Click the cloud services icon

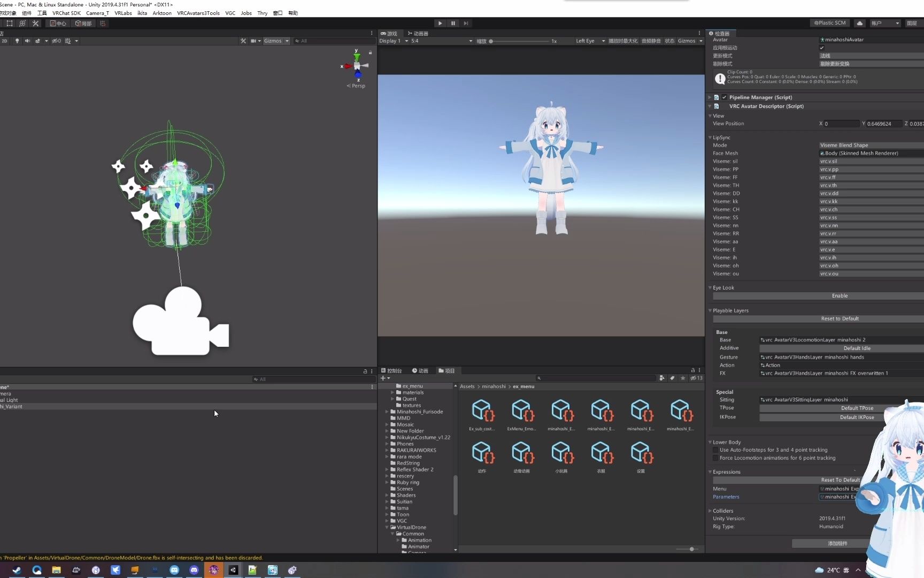coord(859,23)
